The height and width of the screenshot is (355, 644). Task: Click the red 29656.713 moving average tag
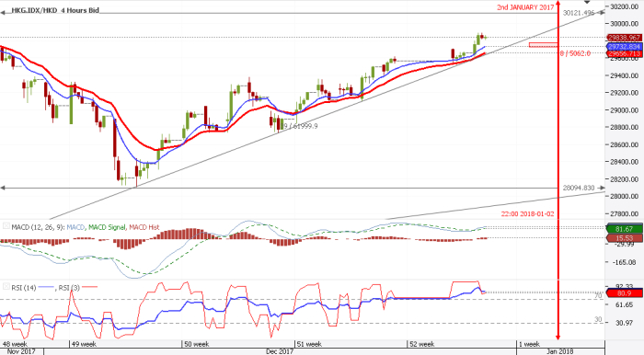tap(625, 53)
